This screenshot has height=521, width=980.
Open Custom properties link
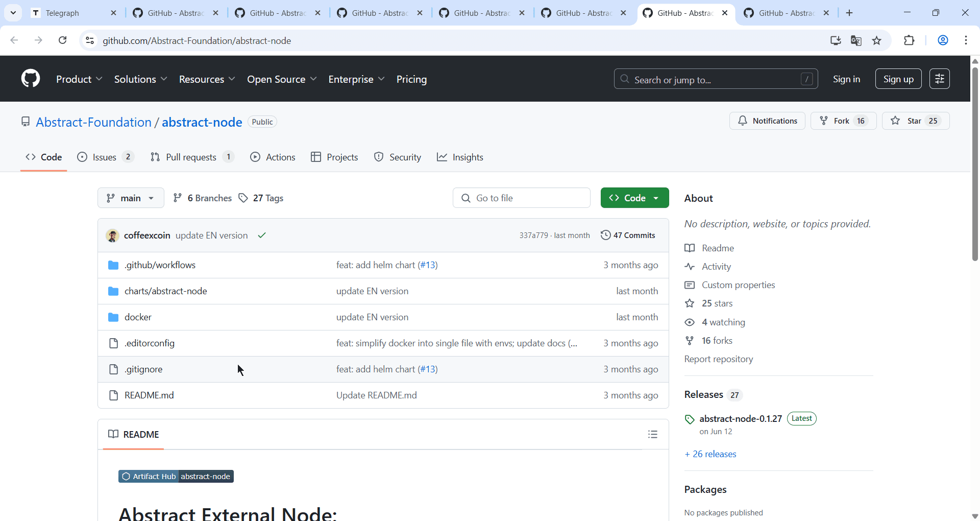[x=730, y=285]
